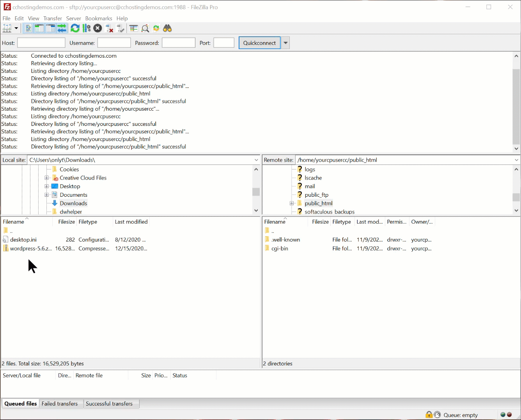Viewport: 521px width, 420px height.
Task: Toggle transfer queue display
Action: pyautogui.click(x=62, y=28)
